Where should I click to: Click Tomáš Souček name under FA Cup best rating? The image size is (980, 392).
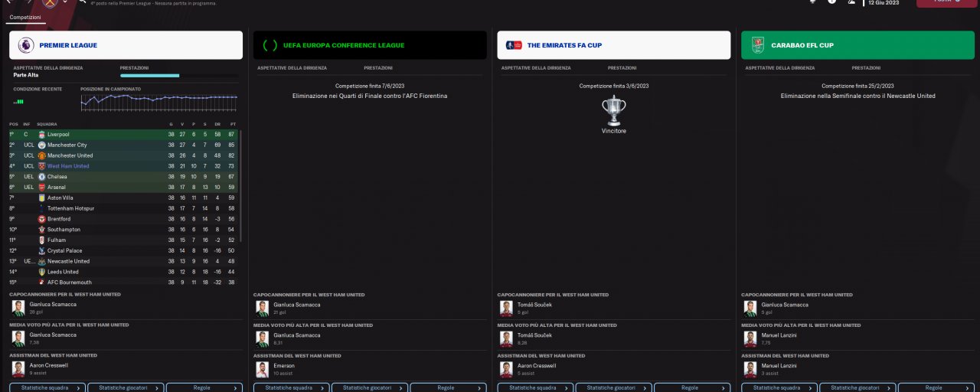point(534,335)
